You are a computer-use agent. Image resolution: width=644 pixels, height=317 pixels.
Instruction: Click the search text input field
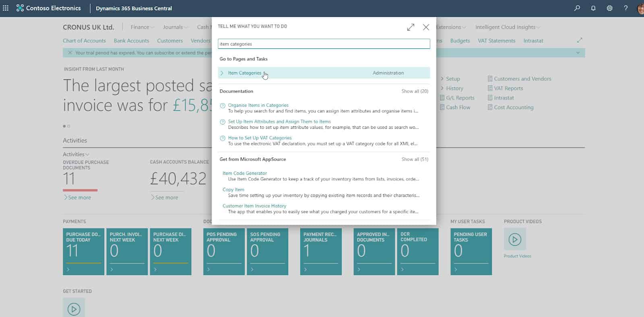coord(324,44)
